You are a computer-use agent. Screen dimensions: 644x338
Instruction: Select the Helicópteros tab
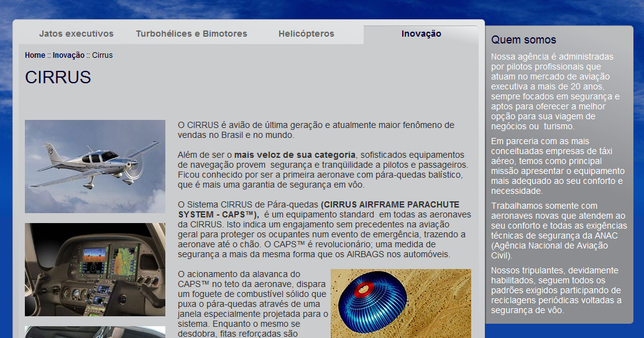click(306, 34)
